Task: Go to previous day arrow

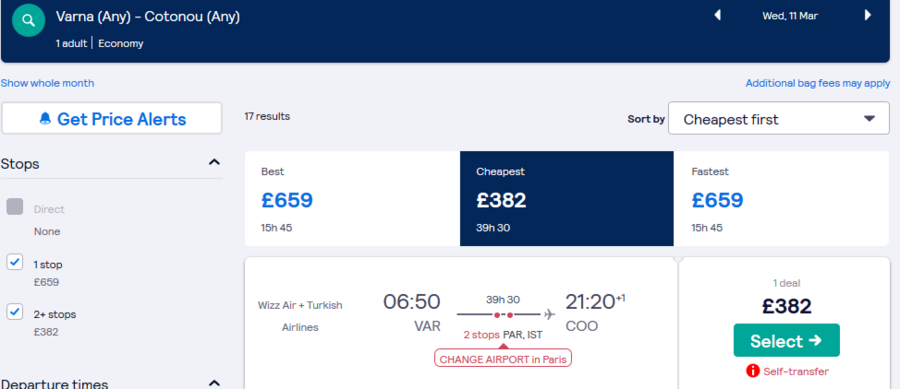Action: tap(717, 15)
